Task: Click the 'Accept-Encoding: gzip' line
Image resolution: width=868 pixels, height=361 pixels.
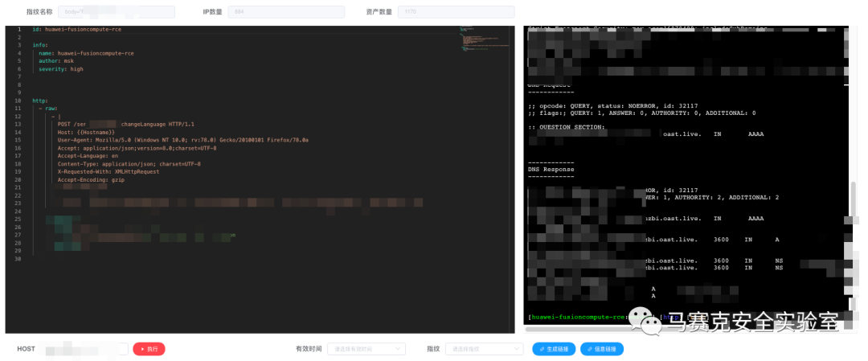Action: (92, 180)
